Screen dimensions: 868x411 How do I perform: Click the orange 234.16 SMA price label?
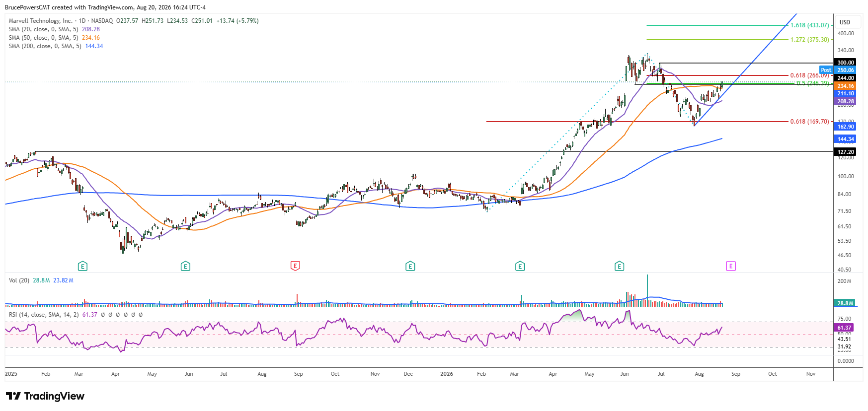(x=845, y=86)
